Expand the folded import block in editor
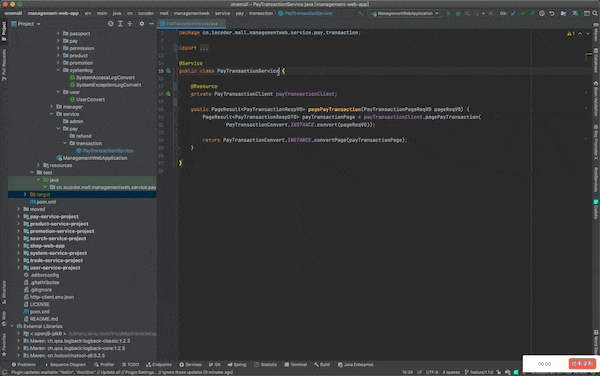600x376 pixels. [x=204, y=48]
